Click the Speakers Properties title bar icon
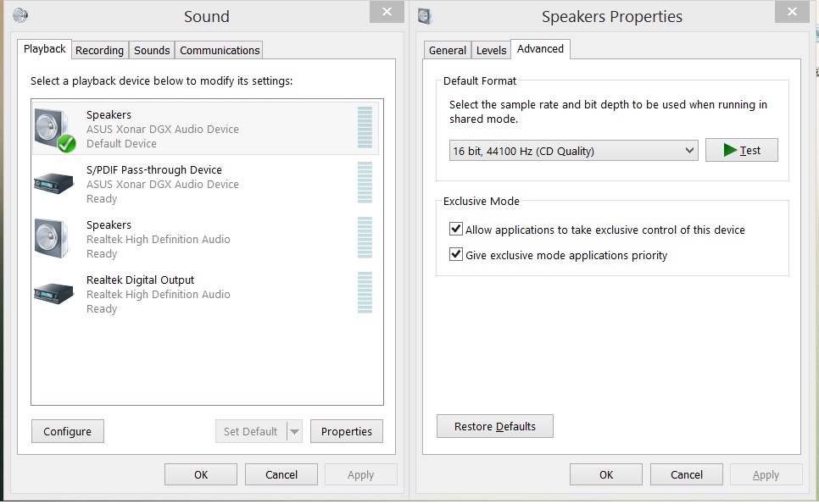The image size is (819, 504). pos(425,14)
